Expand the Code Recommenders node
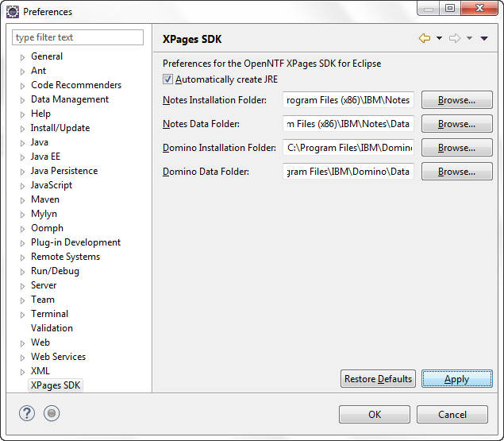The width and height of the screenshot is (504, 441). [x=22, y=86]
